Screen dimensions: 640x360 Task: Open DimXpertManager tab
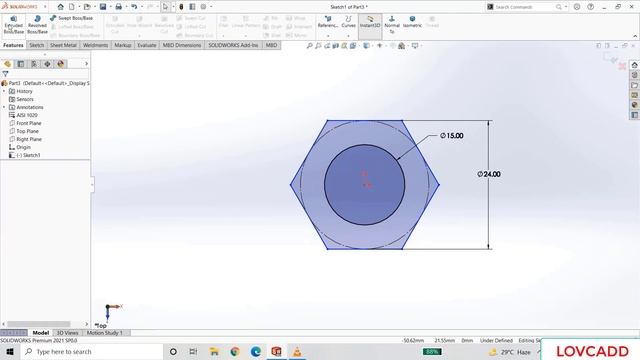(x=47, y=64)
